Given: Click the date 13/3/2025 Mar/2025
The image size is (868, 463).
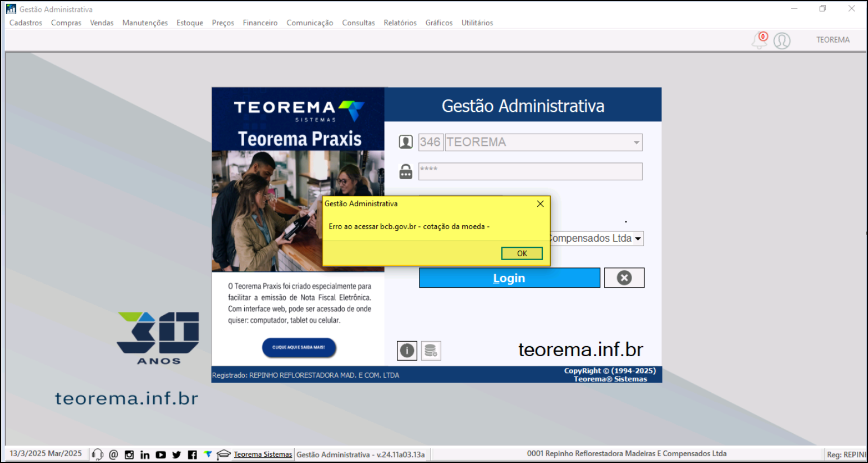Looking at the screenshot, I should pos(45,453).
